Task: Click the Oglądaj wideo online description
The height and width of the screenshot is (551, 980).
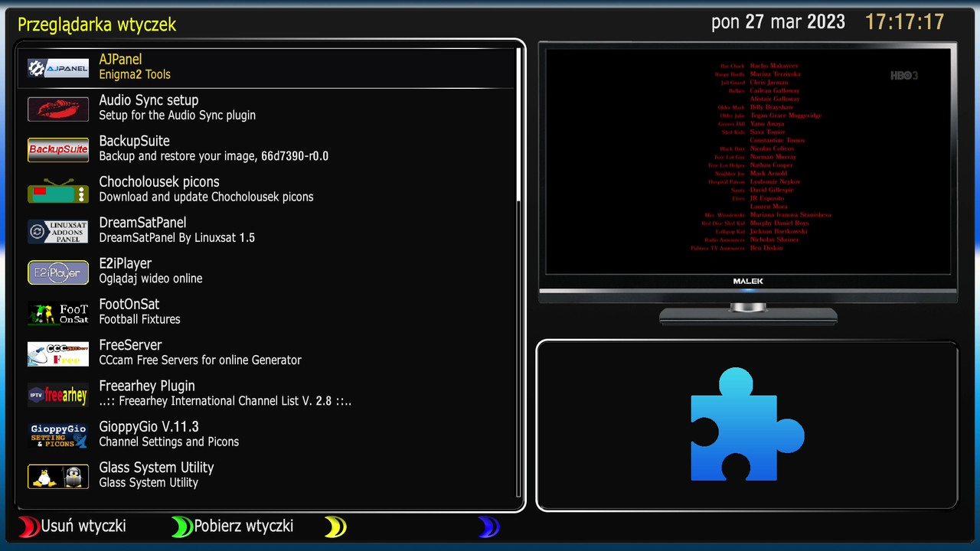Action: point(151,279)
